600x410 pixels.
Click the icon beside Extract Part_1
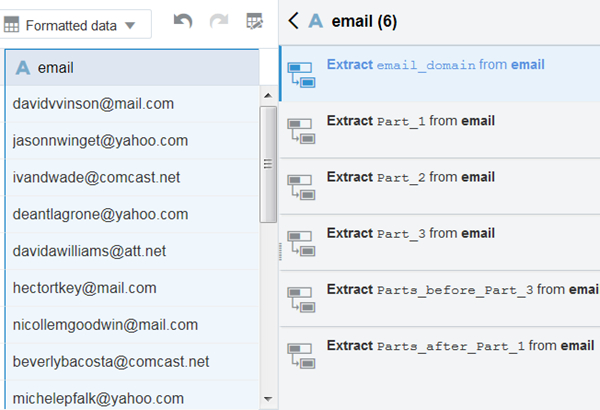click(301, 128)
